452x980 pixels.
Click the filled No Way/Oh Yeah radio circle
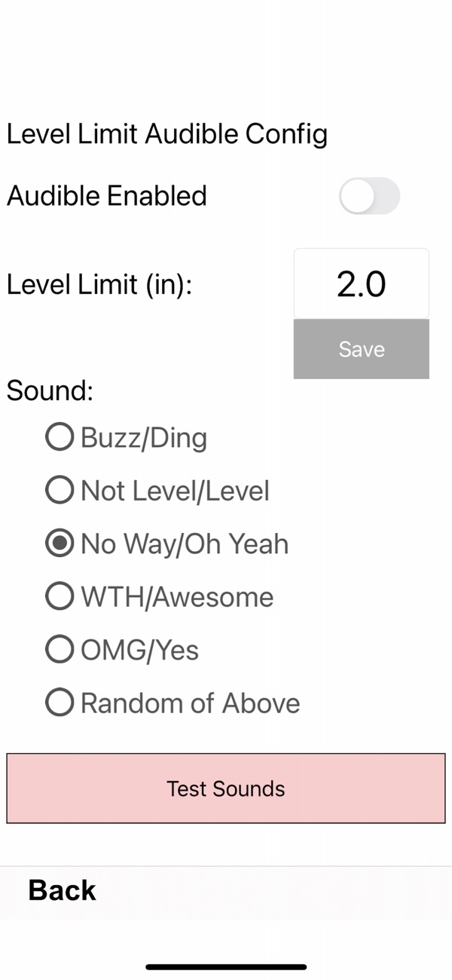(x=60, y=544)
